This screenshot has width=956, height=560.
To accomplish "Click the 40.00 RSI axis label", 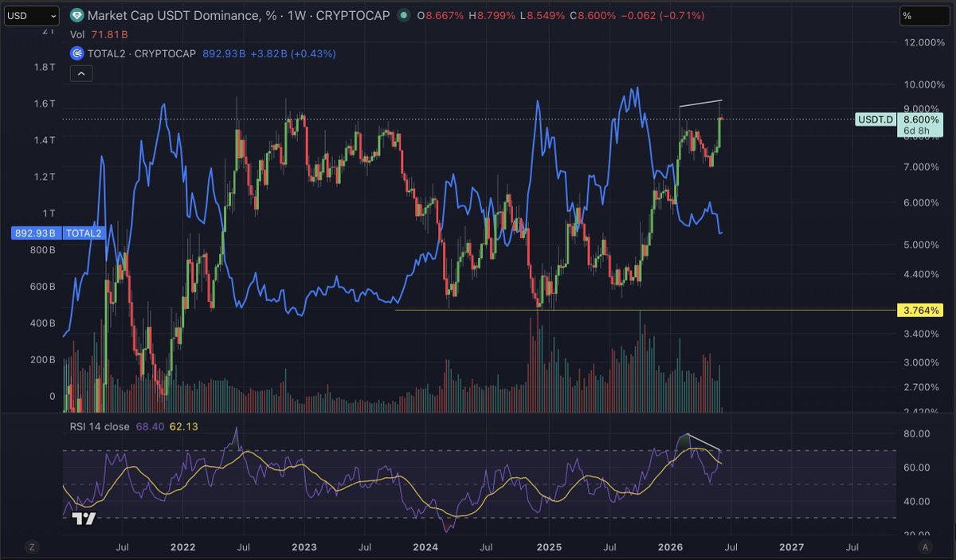I will pos(919,501).
